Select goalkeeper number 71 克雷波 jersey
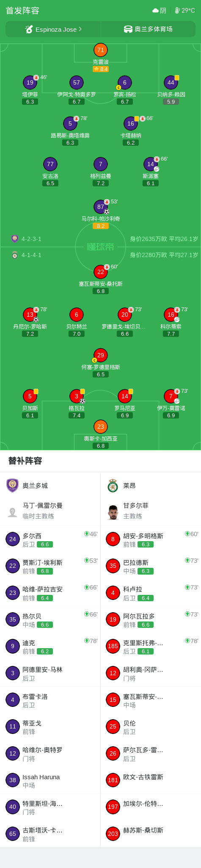Image resolution: width=201 pixels, height=868 pixels. (x=101, y=50)
